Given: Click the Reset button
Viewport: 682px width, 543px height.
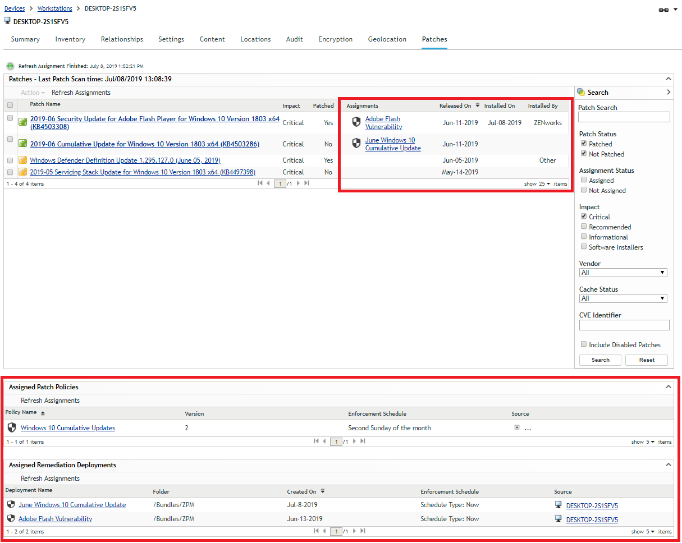Looking at the screenshot, I should point(647,360).
